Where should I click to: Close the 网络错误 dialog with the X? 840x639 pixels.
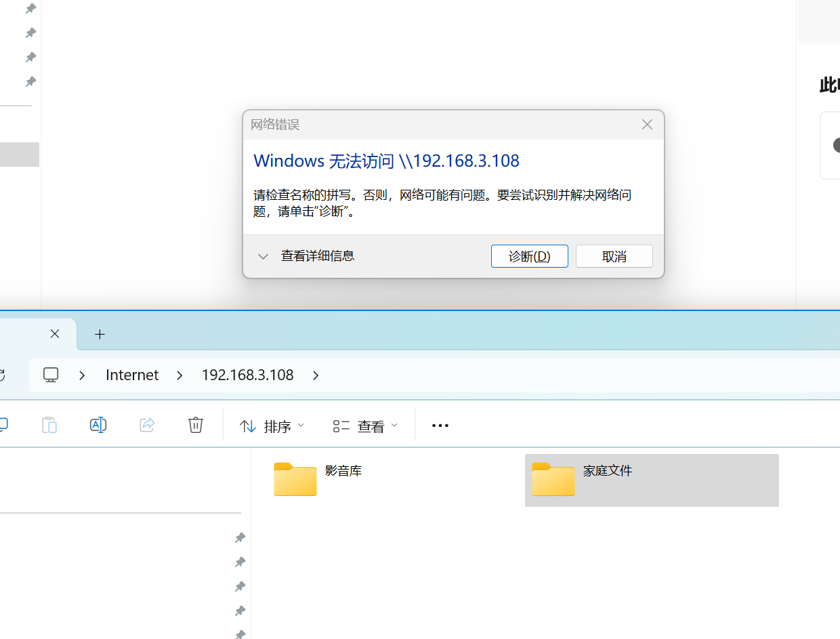point(647,125)
